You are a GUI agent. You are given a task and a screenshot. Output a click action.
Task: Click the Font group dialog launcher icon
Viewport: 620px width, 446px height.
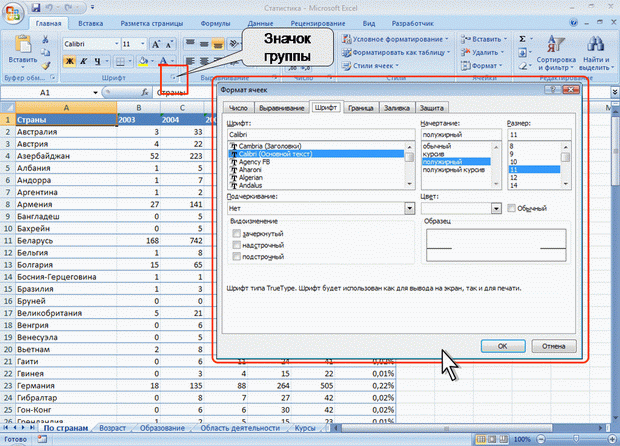172,77
